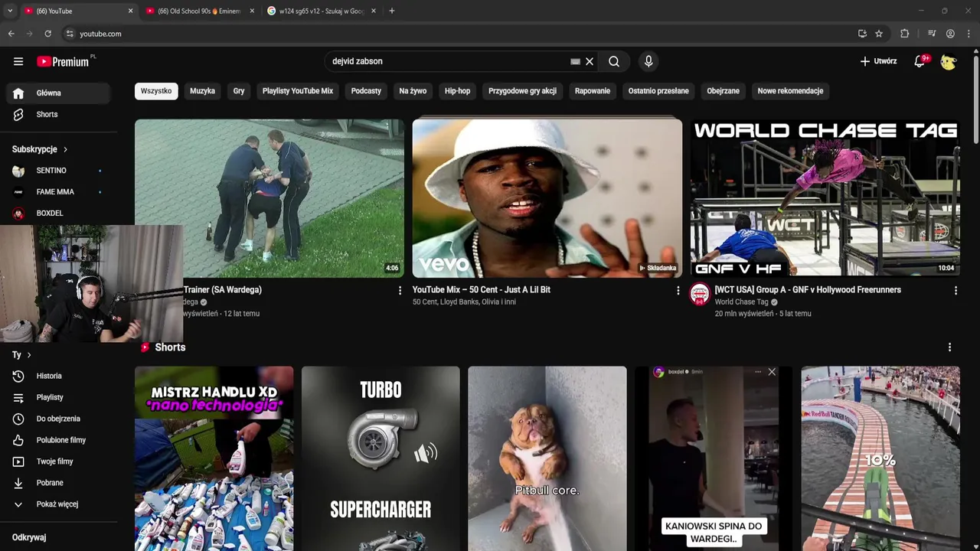
Task: Open World Chase Tag channel name link
Action: click(x=741, y=302)
